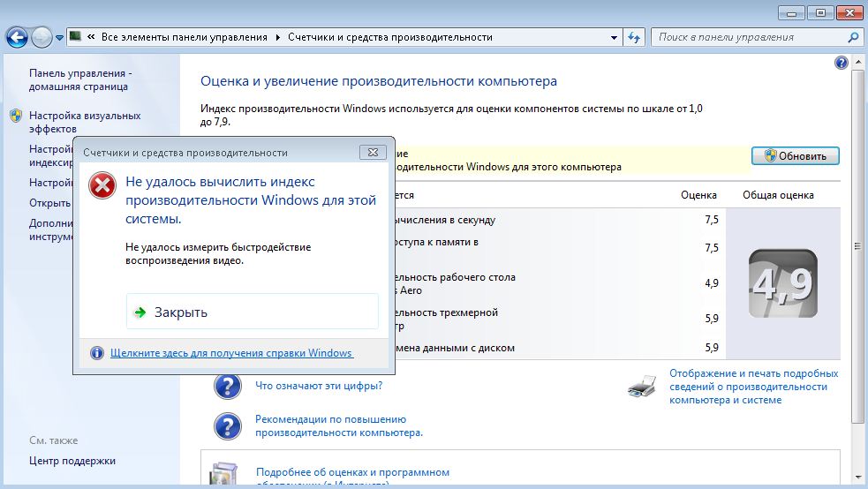Open 'Щелкните здесь для получения справки Windows' link
868x489 pixels.
231,353
